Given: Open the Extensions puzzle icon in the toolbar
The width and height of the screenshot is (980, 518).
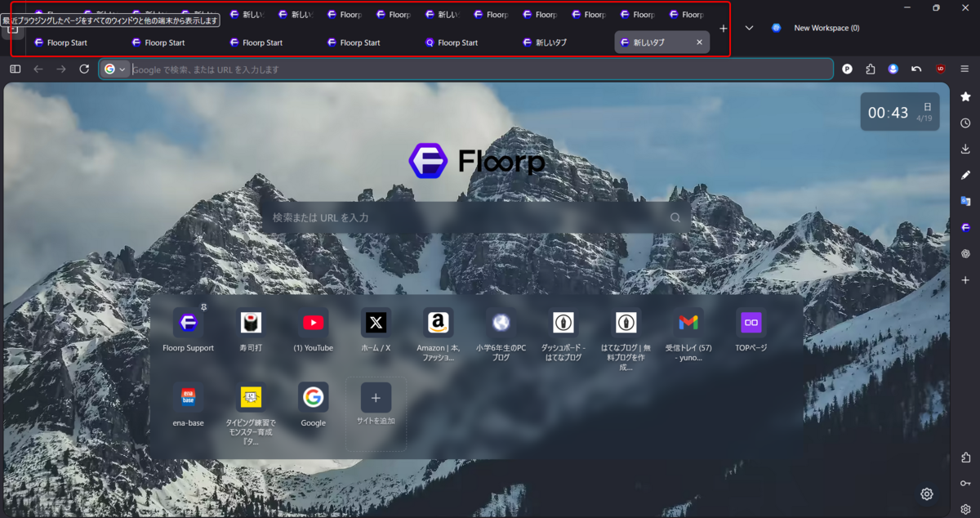Looking at the screenshot, I should point(871,69).
